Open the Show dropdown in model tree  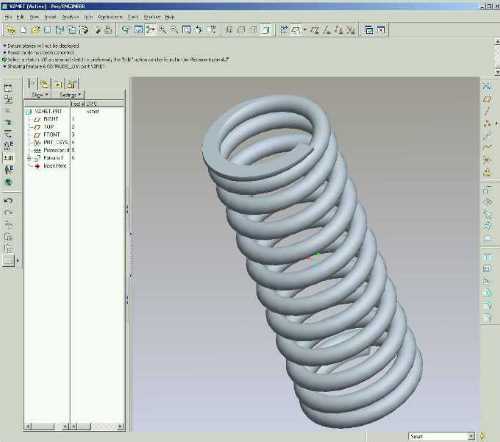point(40,95)
